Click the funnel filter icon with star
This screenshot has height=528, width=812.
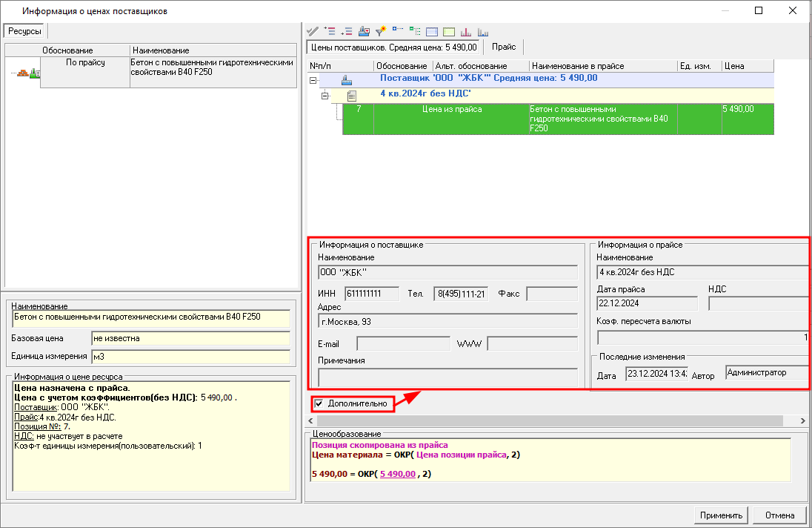click(381, 32)
